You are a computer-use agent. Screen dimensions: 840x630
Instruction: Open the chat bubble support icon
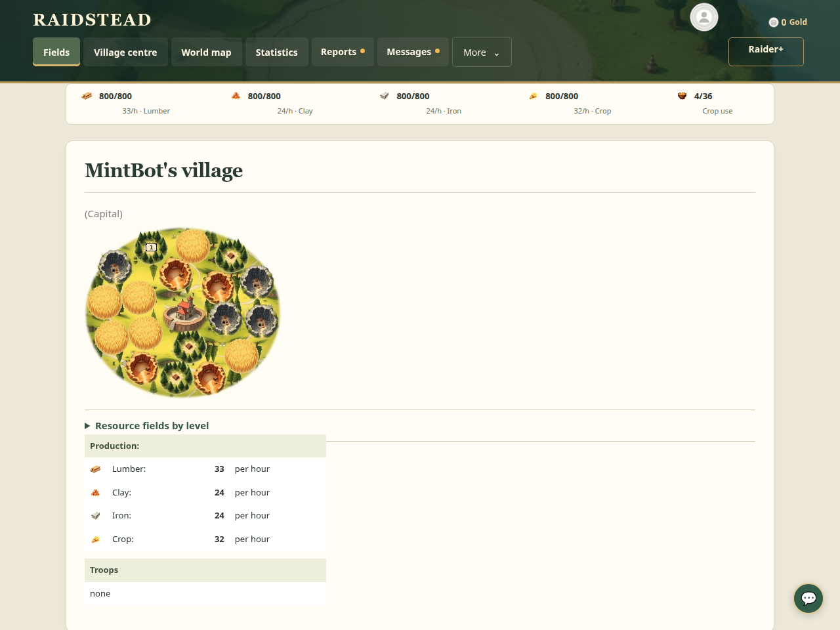808,598
